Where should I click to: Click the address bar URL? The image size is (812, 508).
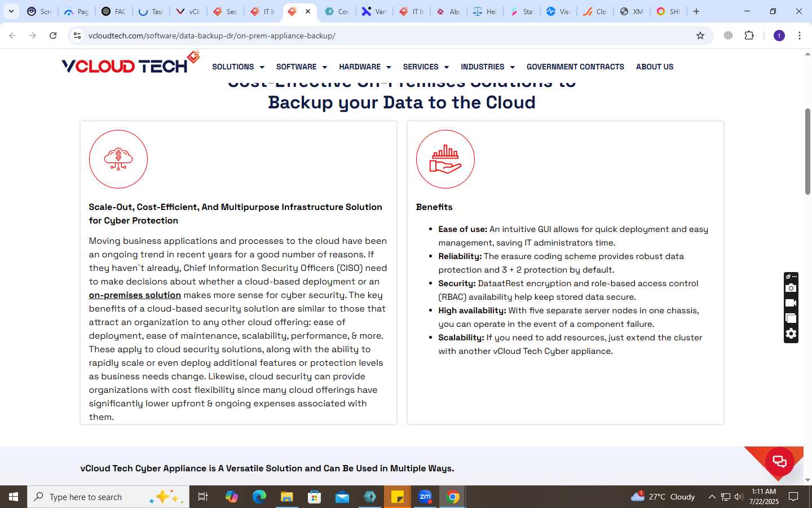pyautogui.click(x=212, y=36)
